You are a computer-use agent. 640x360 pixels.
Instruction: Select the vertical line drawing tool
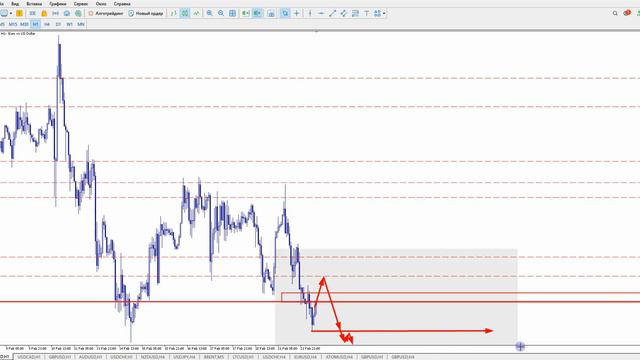coord(310,13)
